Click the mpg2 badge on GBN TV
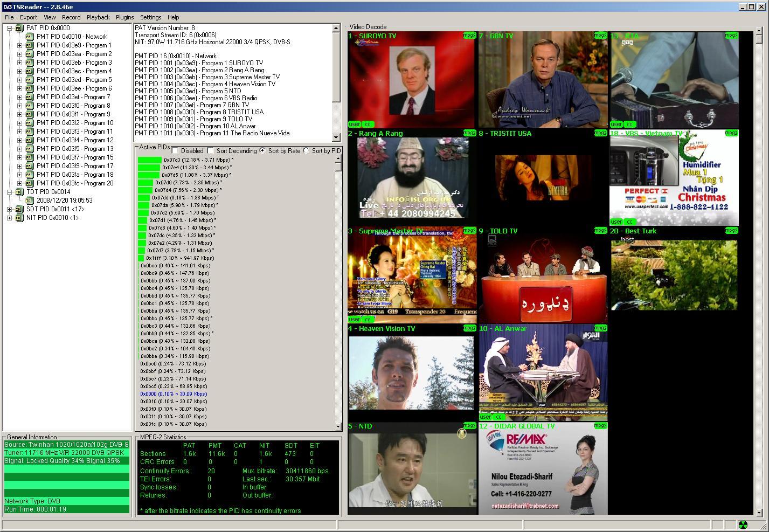769x532 pixels. click(600, 36)
